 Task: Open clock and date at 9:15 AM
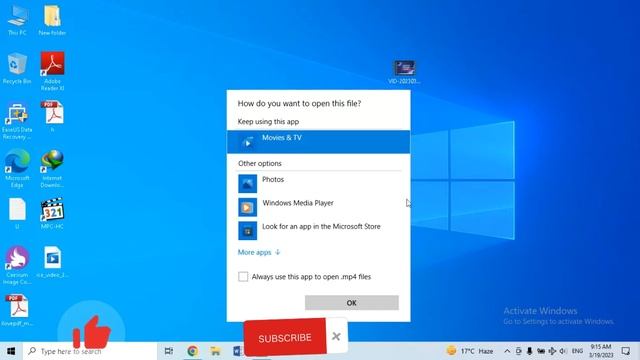(x=601, y=351)
